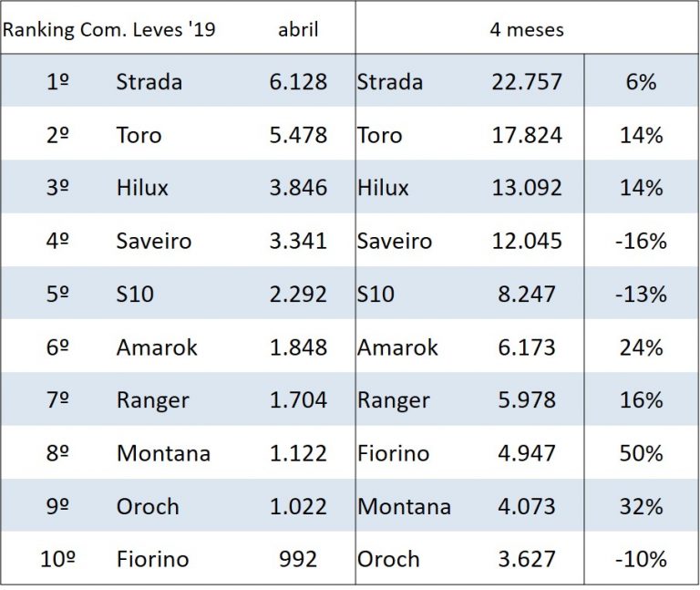Click the 24% growth cell for Amarok
This screenshot has height=590, width=700.
pyautogui.click(x=642, y=347)
